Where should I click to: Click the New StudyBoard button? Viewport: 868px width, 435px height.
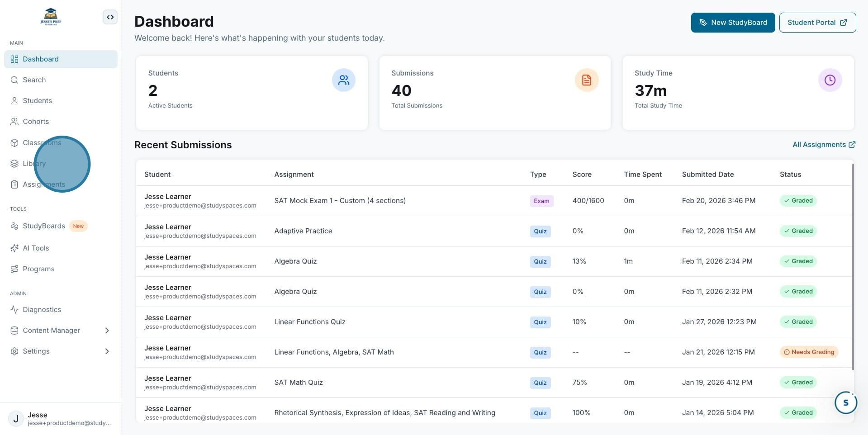pyautogui.click(x=733, y=23)
